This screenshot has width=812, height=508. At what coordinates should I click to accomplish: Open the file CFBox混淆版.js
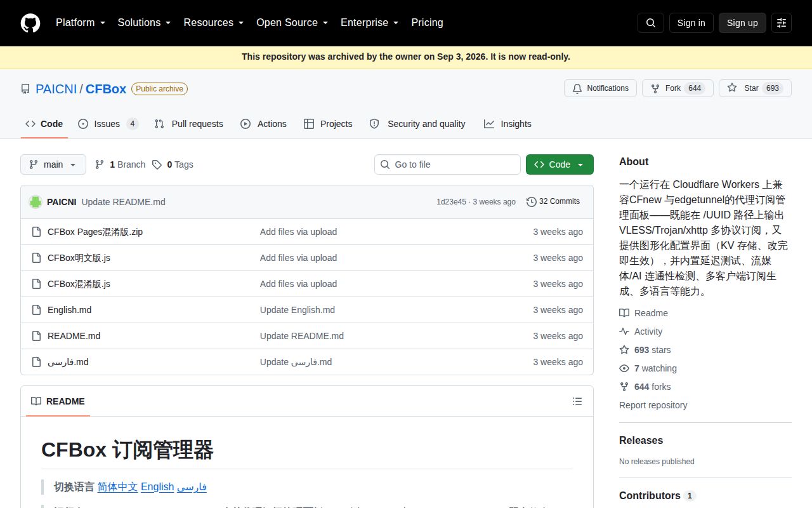(79, 284)
